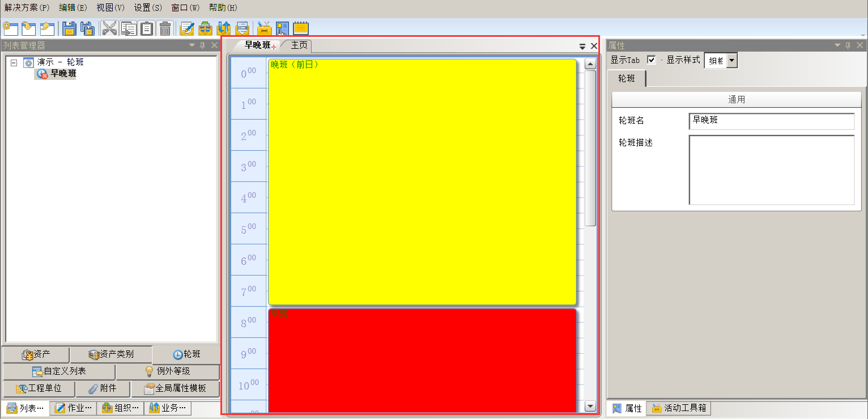Click the save all double-floppy icon
868x419 pixels.
point(87,28)
